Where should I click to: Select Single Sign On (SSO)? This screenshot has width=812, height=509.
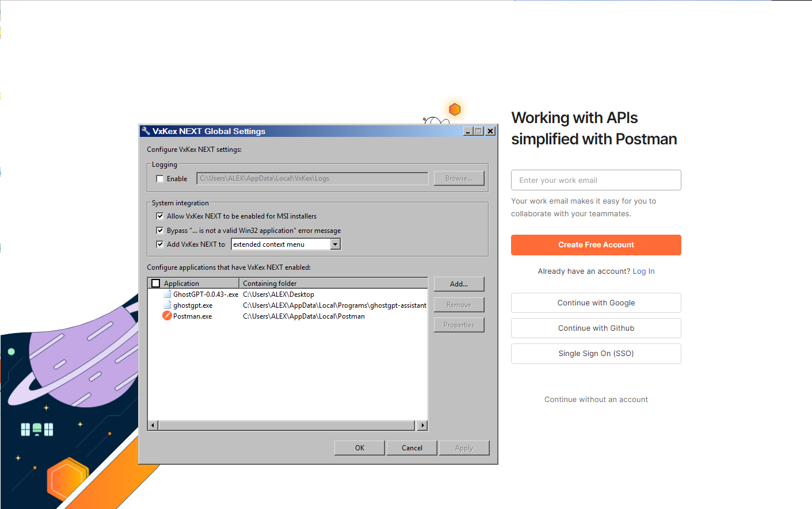click(596, 354)
